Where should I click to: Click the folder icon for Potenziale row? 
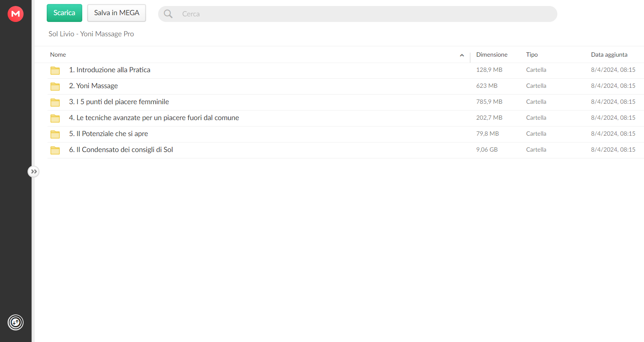(55, 134)
